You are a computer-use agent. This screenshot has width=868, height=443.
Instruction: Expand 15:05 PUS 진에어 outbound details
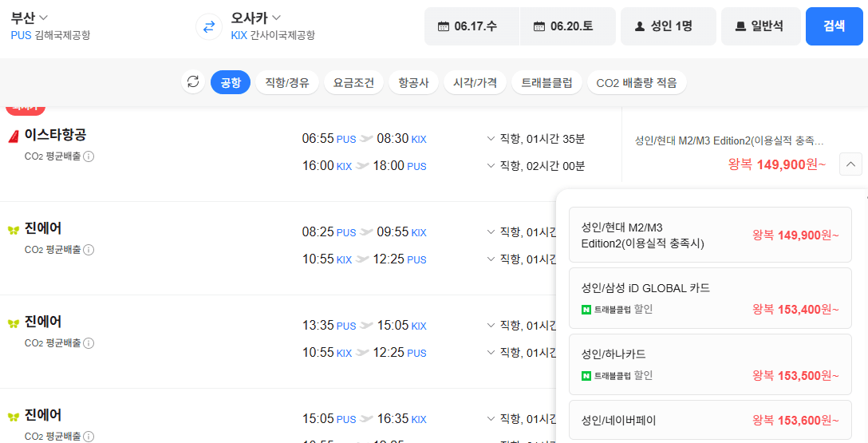[x=491, y=418]
